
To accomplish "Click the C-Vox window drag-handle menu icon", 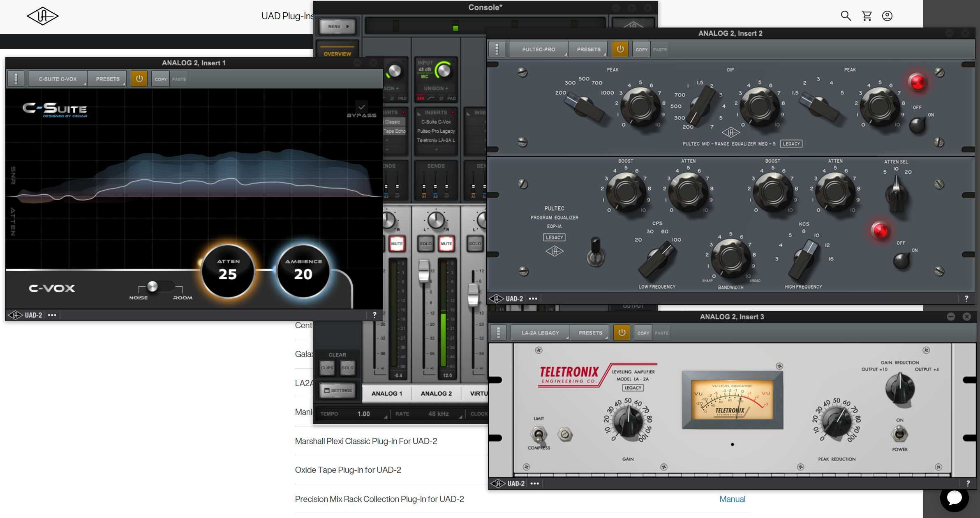I will click(x=16, y=78).
